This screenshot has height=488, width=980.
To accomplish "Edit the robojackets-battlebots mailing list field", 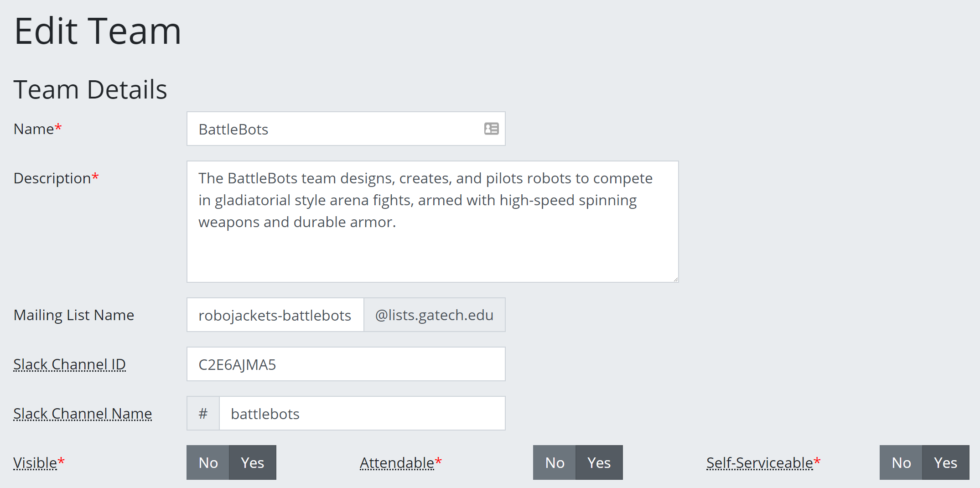I will point(275,315).
